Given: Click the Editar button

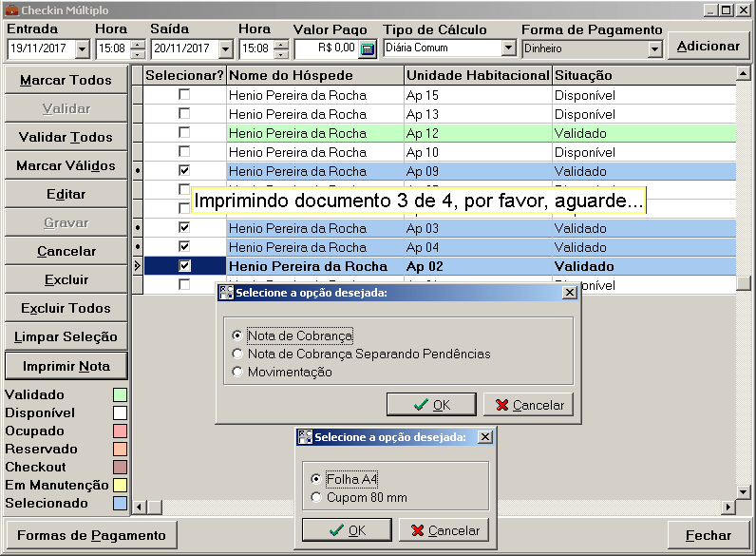Looking at the screenshot, I should [66, 194].
